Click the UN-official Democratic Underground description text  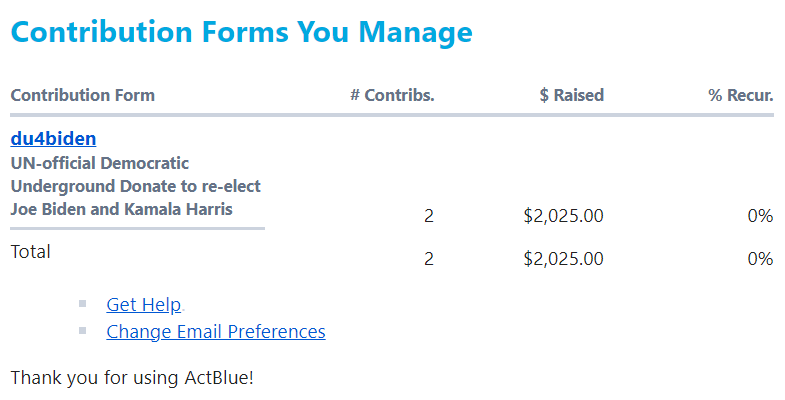(136, 186)
